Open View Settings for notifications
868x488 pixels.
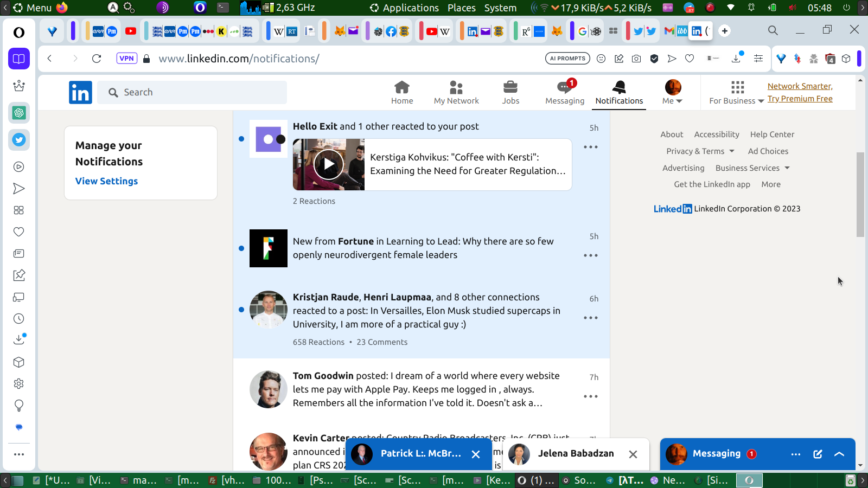106,181
